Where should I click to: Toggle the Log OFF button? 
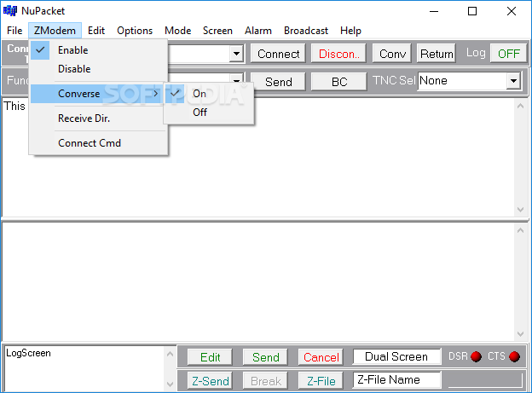point(509,54)
